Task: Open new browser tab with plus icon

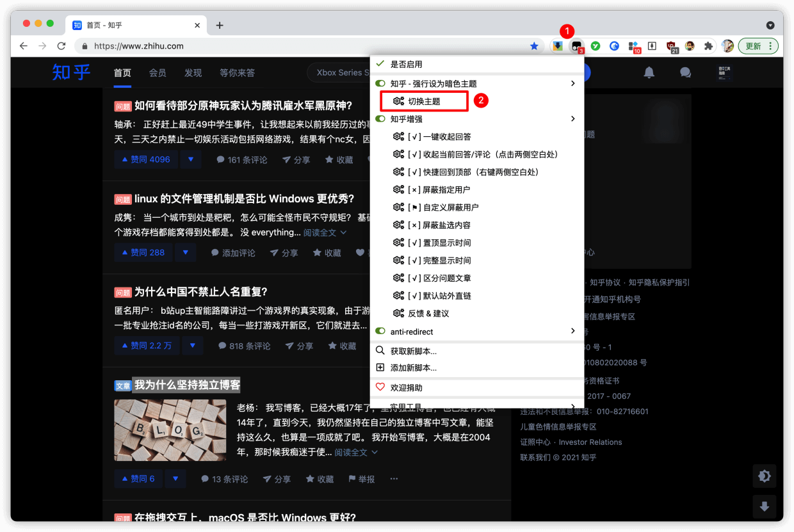Action: click(220, 25)
